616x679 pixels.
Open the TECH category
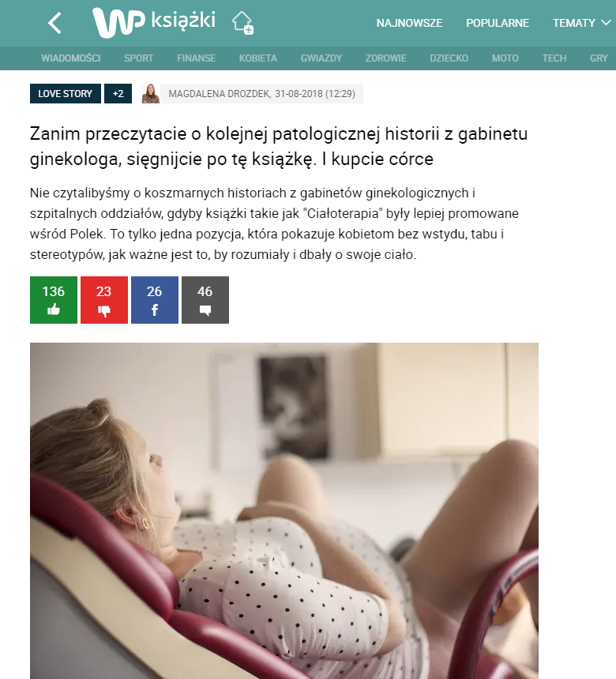coord(554,58)
